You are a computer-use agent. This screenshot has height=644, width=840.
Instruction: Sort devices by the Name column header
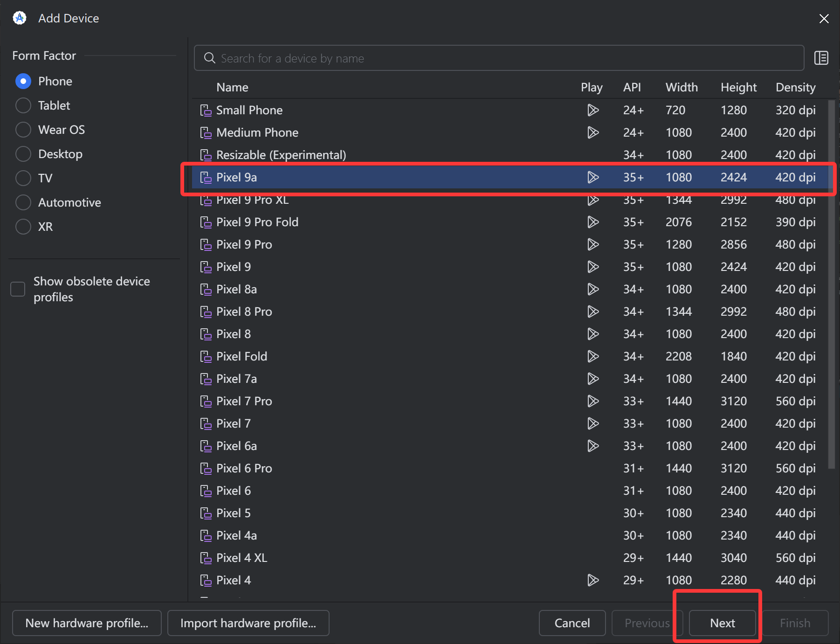point(232,87)
